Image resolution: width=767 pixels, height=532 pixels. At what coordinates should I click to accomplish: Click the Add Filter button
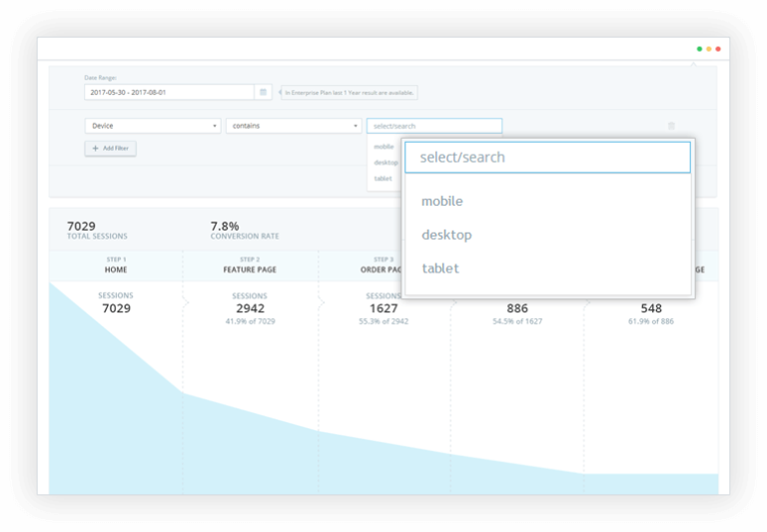[111, 148]
